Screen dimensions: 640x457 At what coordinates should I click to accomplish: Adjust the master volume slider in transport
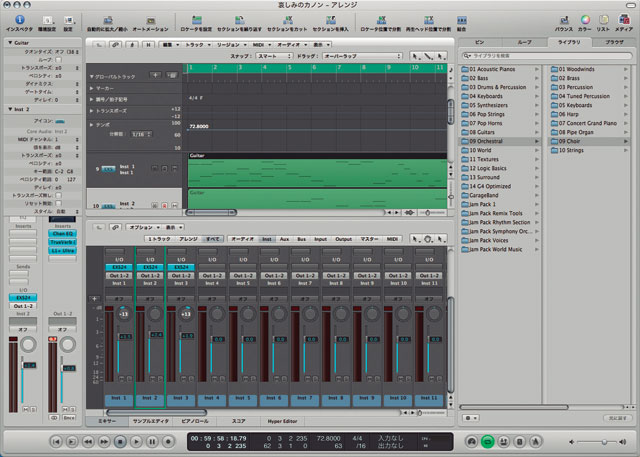point(604,442)
